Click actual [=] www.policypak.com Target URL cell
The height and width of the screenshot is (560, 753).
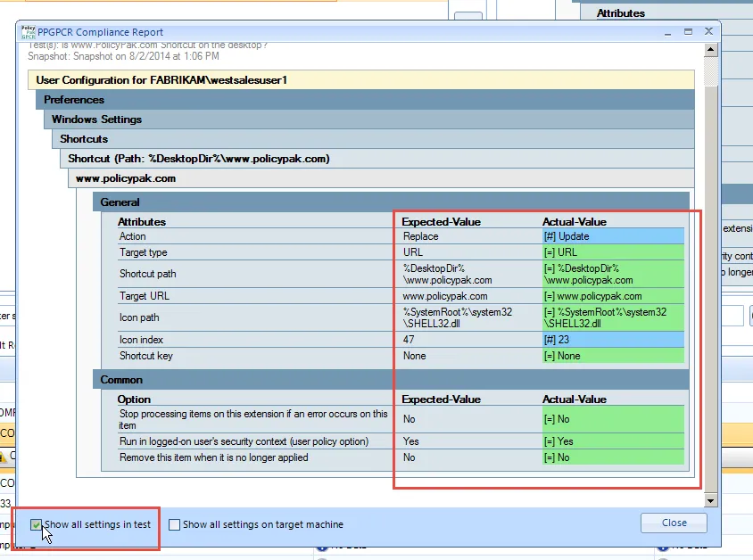click(x=613, y=296)
